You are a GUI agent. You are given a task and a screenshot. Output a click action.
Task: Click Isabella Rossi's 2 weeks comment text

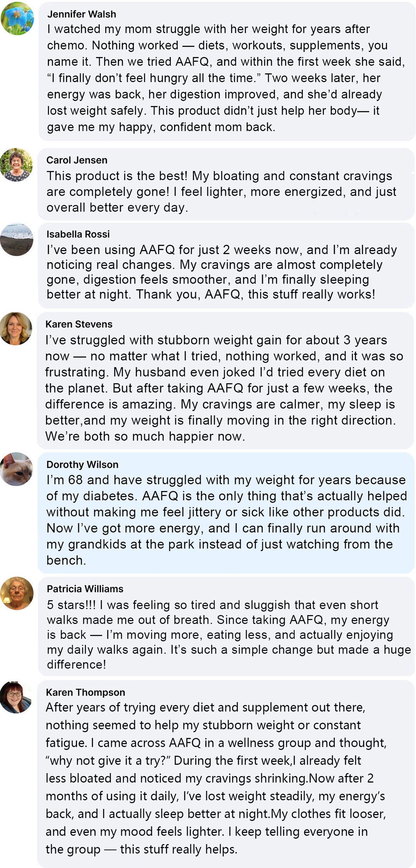click(x=221, y=272)
